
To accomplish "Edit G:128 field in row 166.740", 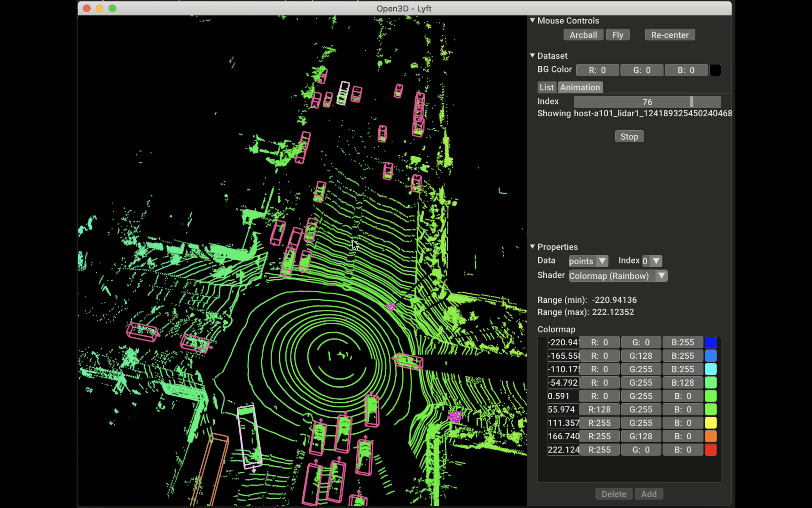I will (x=641, y=437).
